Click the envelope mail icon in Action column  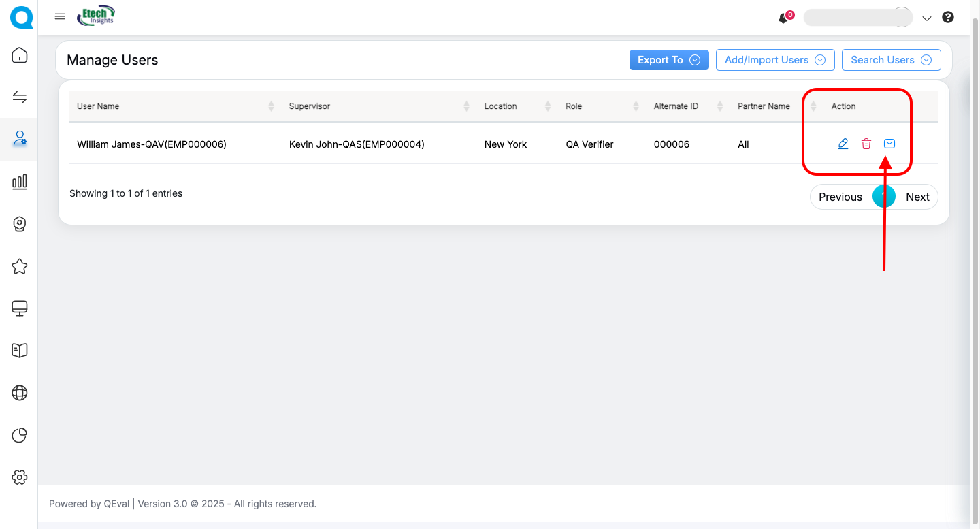(x=889, y=144)
